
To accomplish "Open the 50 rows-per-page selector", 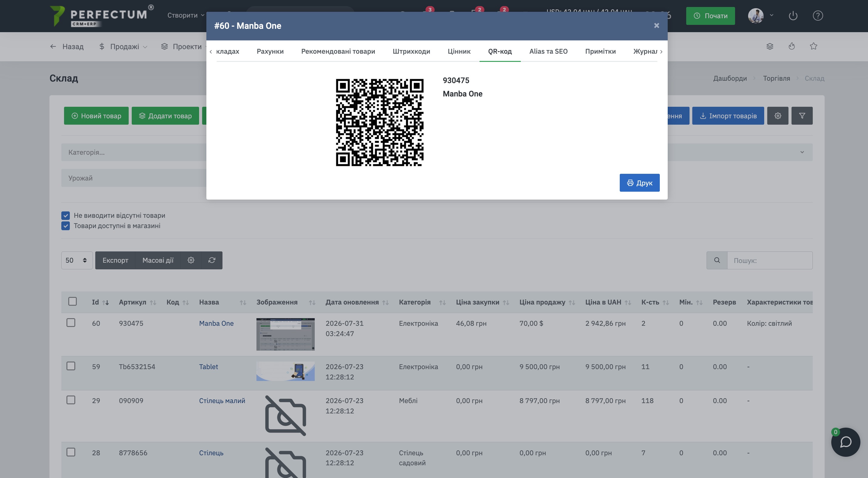I will pos(77,260).
